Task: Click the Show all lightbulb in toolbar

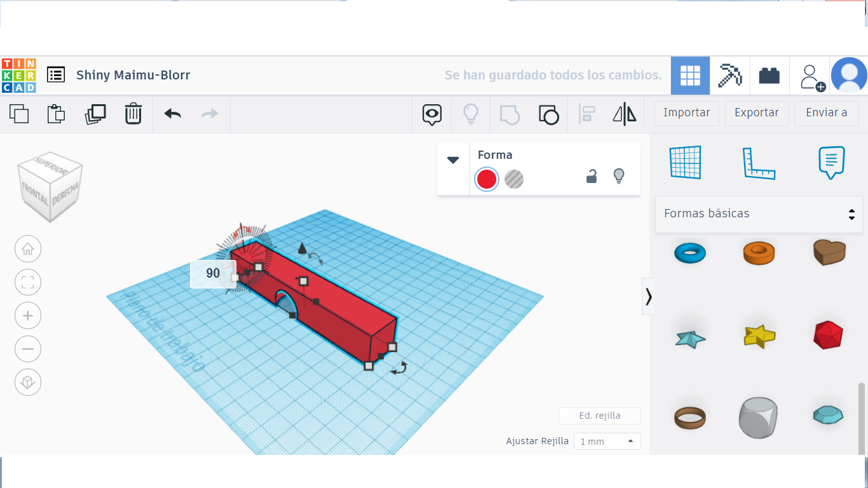Action: pyautogui.click(x=470, y=114)
